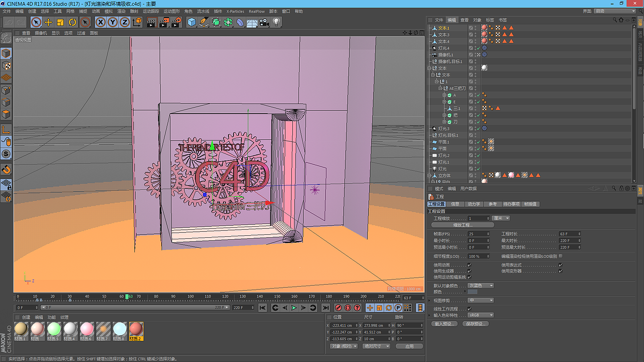Switch to the 信息 tab
644x362 pixels.
(x=455, y=204)
